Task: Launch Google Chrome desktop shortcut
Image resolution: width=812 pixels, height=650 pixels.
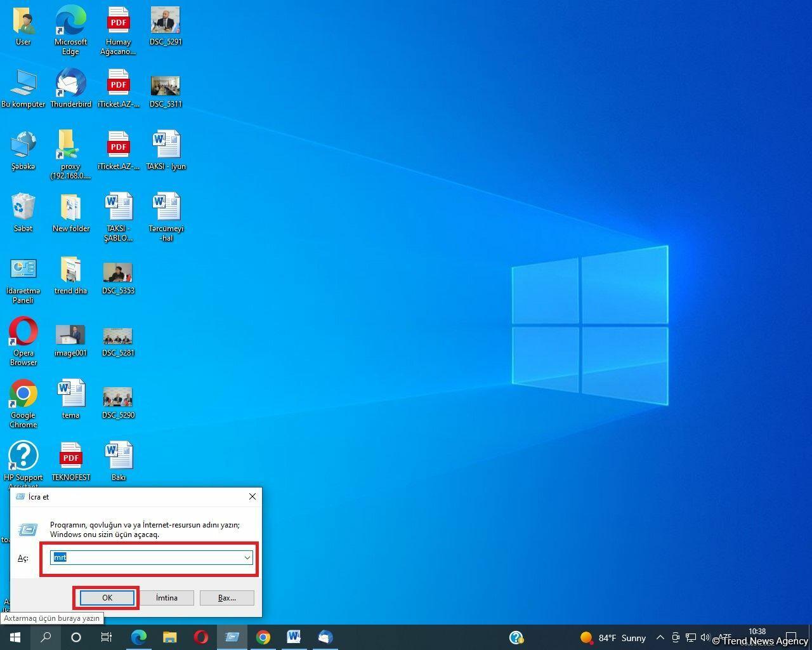Action: [x=23, y=404]
